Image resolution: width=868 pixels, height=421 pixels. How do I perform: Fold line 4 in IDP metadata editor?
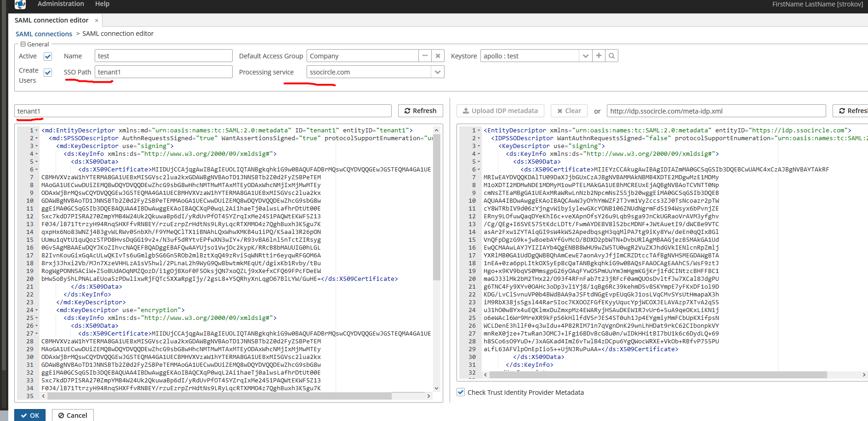[x=479, y=154]
